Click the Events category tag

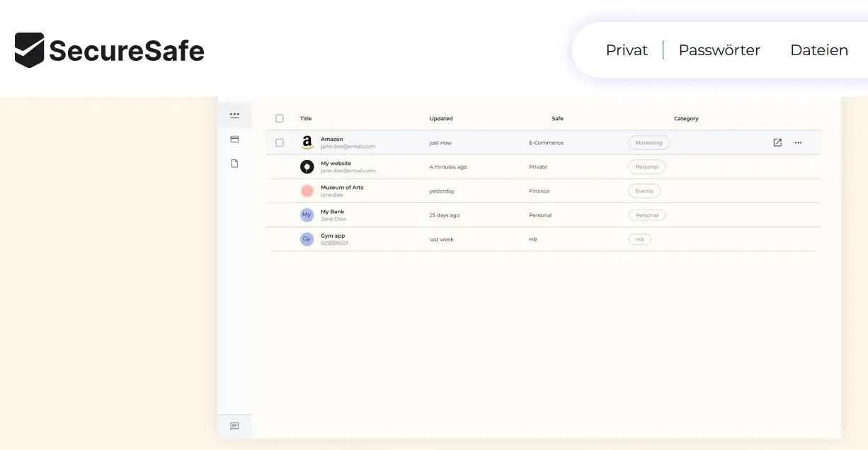click(x=644, y=191)
